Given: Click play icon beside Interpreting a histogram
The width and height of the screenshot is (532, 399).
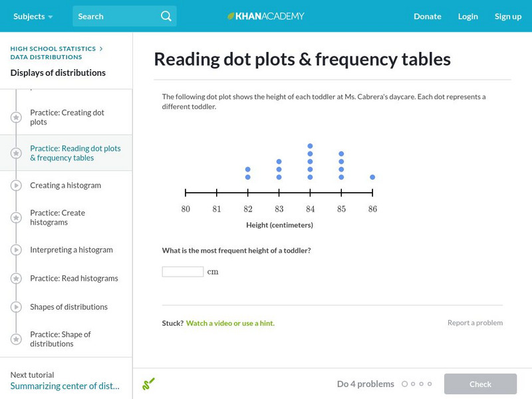Looking at the screenshot, I should [x=16, y=250].
